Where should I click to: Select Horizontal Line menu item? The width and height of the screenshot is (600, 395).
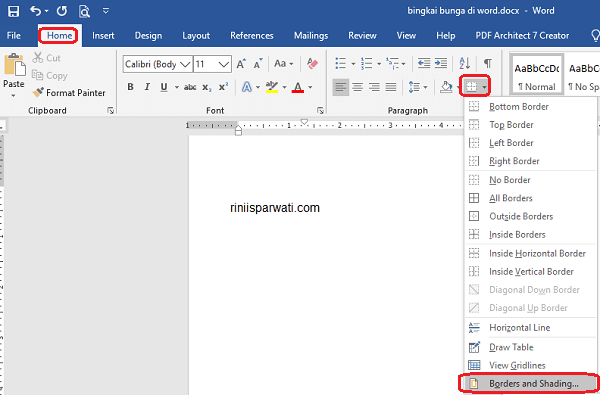point(530,327)
